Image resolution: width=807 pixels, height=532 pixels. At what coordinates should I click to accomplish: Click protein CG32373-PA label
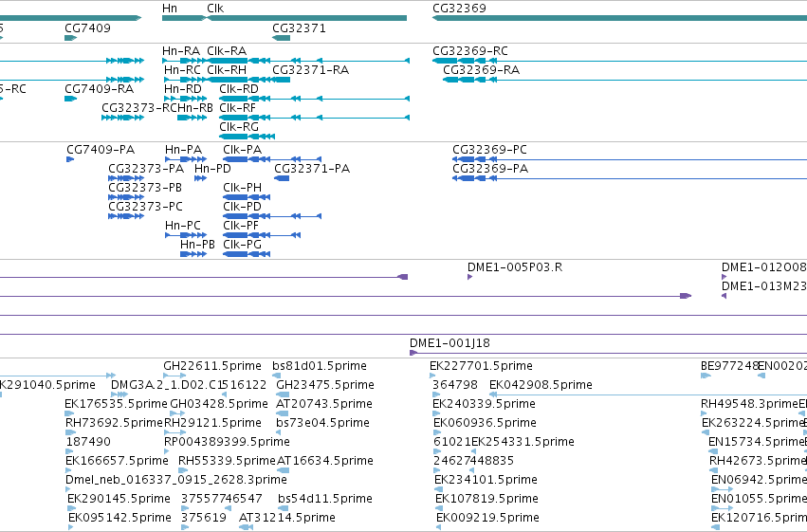[x=146, y=169]
